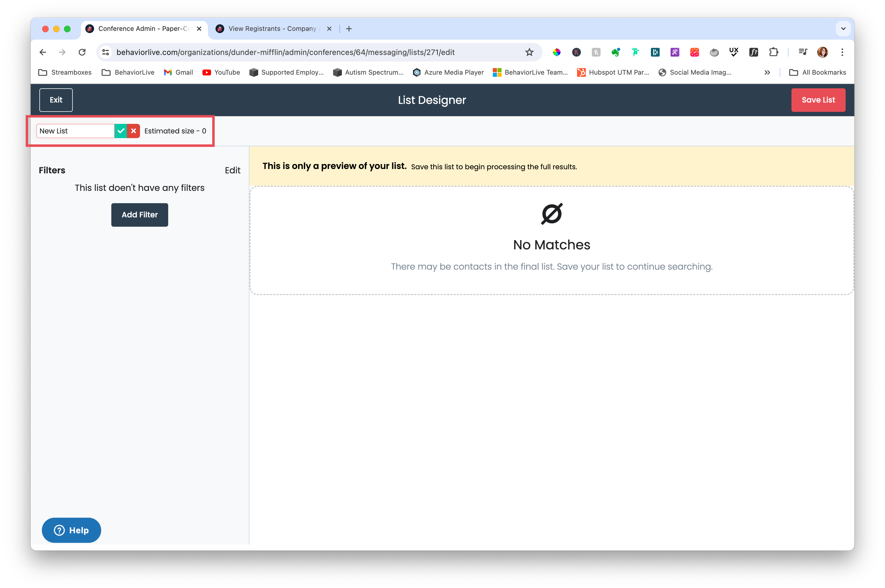This screenshot has height=588, width=885.
Task: Go back to the previous page
Action: (43, 52)
